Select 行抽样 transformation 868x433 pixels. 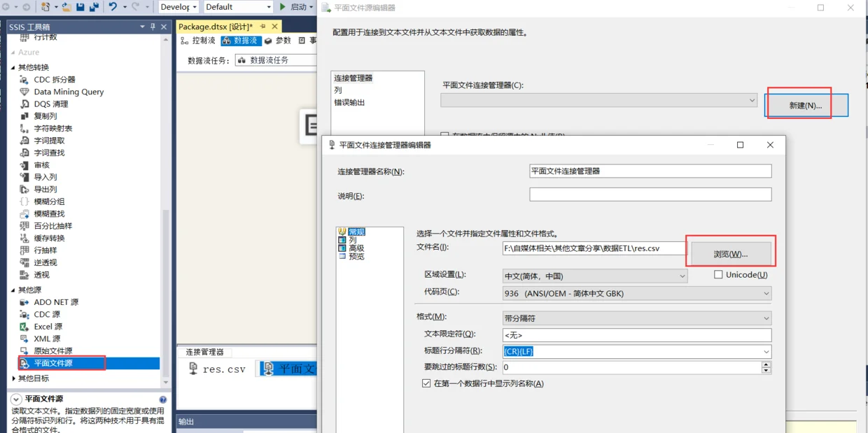(x=45, y=250)
